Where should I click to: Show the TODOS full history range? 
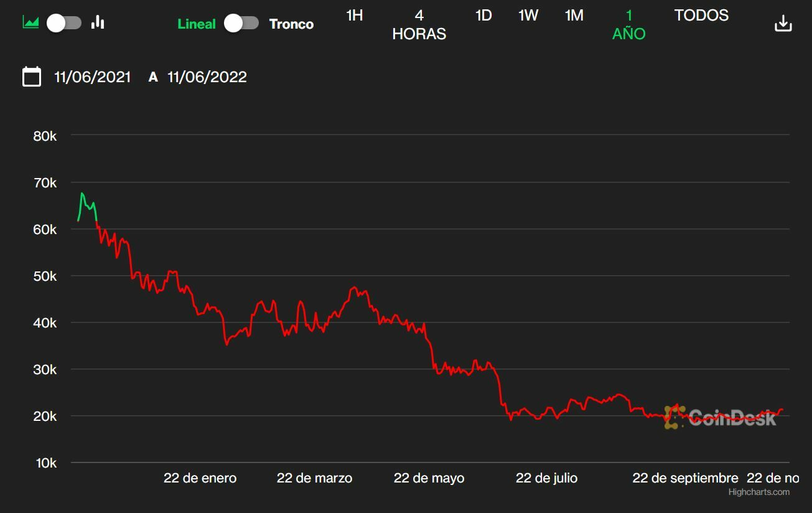pyautogui.click(x=701, y=16)
